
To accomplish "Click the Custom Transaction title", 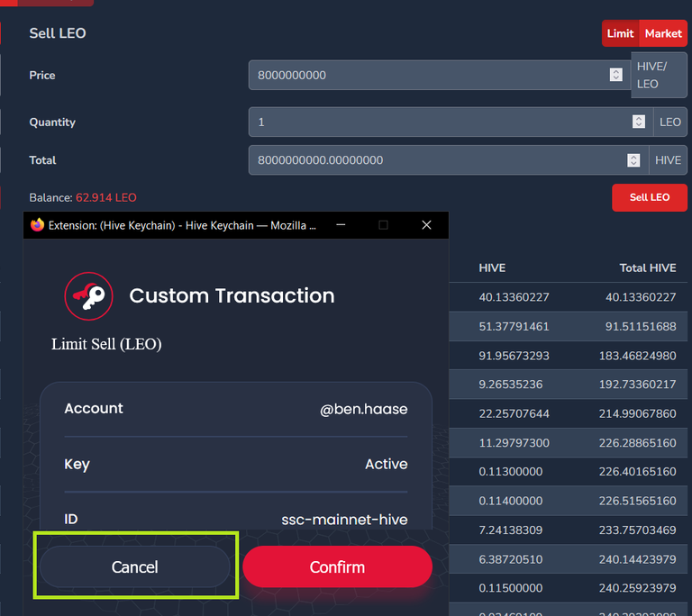I will (x=232, y=295).
